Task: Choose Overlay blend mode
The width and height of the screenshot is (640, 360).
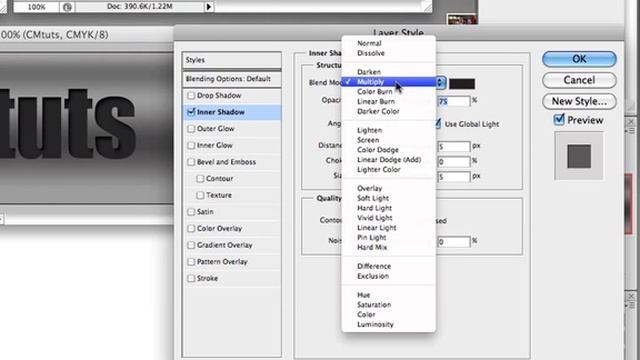Action: (389, 188)
